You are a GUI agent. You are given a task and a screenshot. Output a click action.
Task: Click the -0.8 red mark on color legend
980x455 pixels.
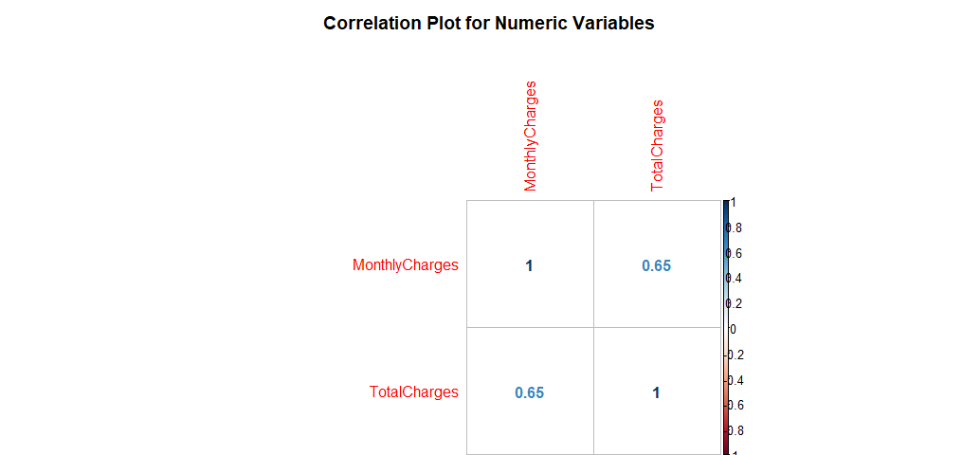coord(734,430)
